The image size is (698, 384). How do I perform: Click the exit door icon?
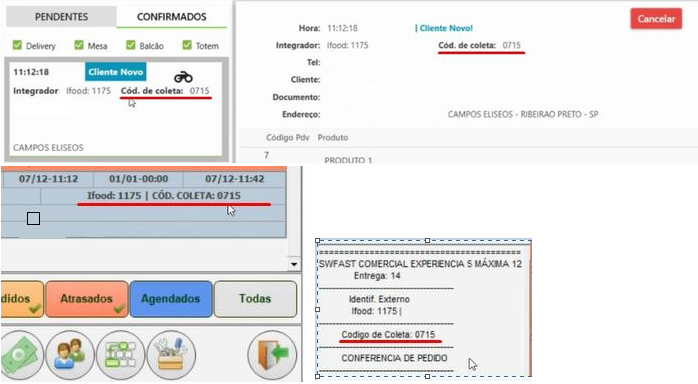tap(272, 355)
